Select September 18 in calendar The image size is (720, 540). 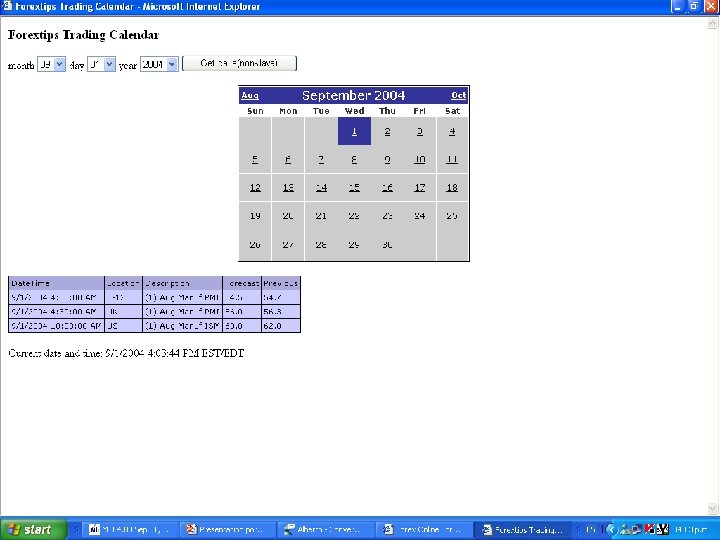(452, 187)
